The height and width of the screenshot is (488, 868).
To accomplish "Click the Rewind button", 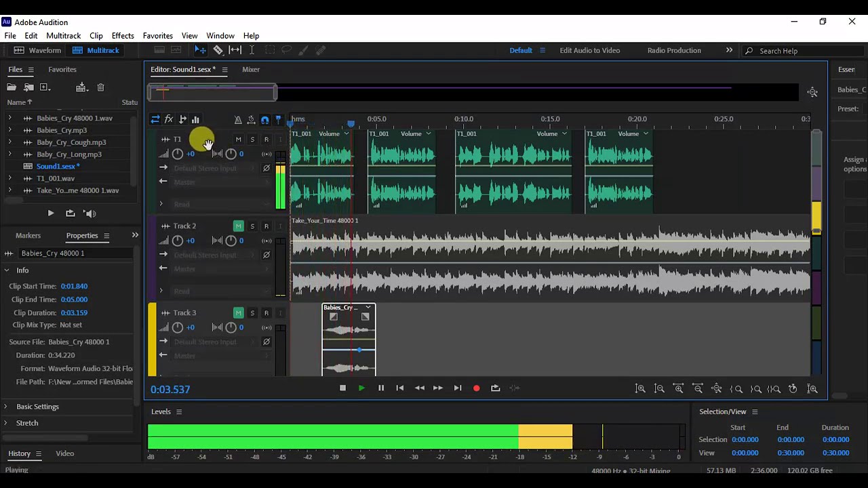I will coord(419,388).
